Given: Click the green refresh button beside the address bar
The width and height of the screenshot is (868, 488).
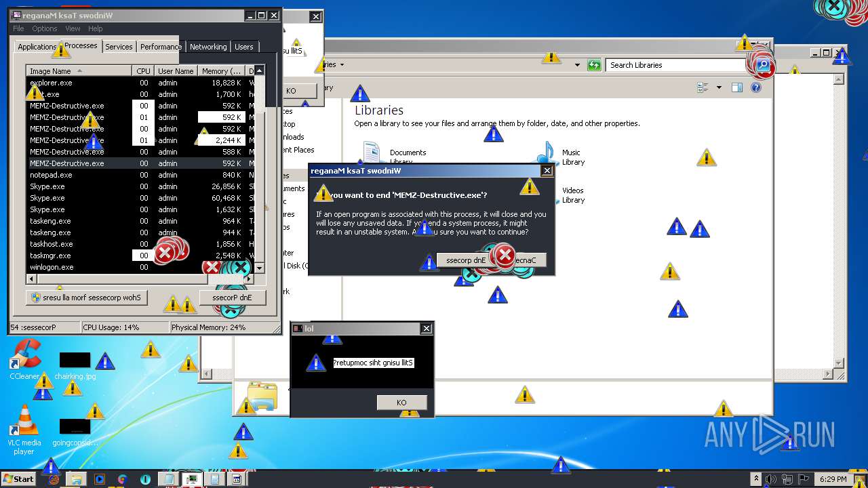Looking at the screenshot, I should pyautogui.click(x=594, y=65).
